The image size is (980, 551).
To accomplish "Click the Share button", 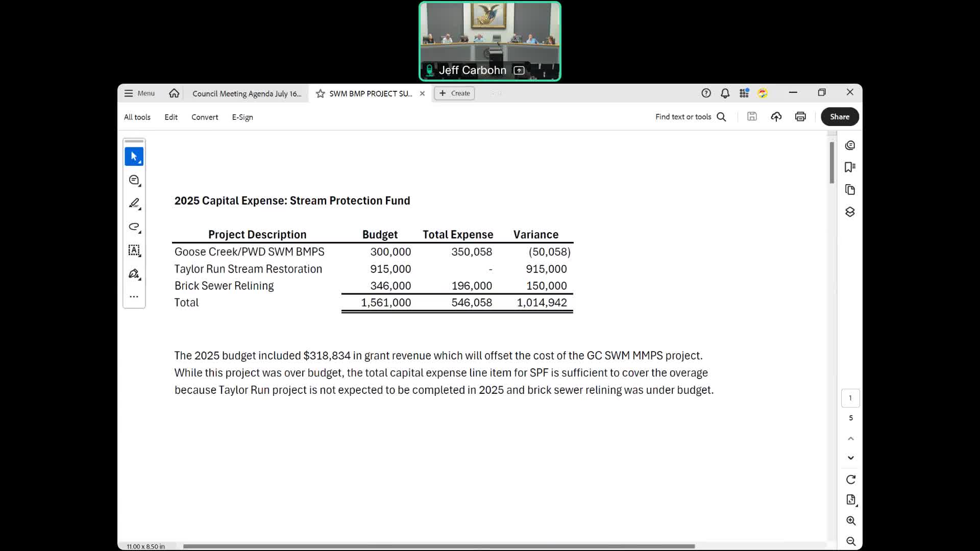I will [x=839, y=117].
